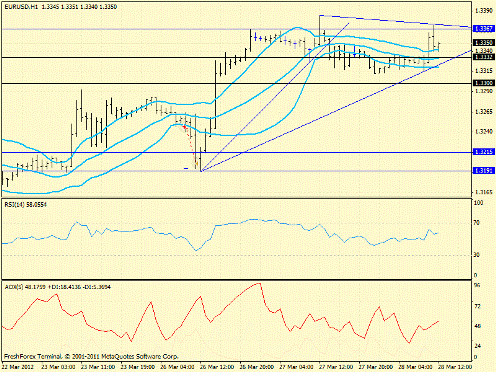
Task: Click the ADX scale value 96
Action: (x=477, y=285)
